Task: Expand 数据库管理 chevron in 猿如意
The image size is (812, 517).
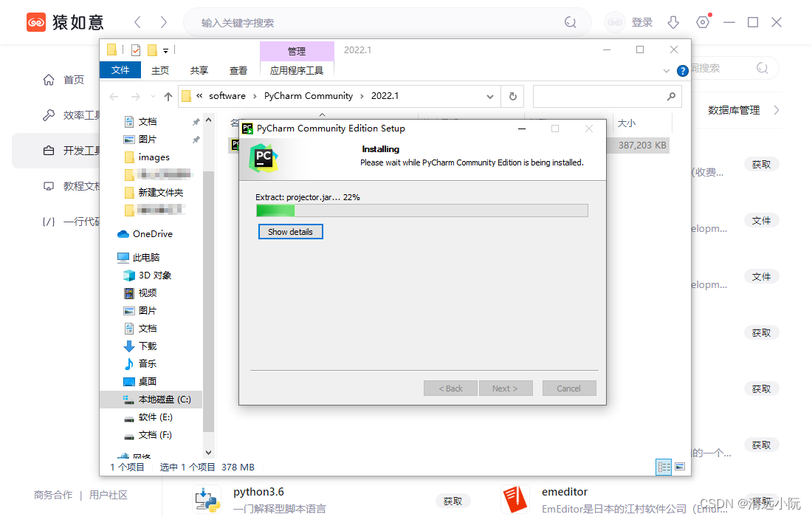Action: [777, 110]
